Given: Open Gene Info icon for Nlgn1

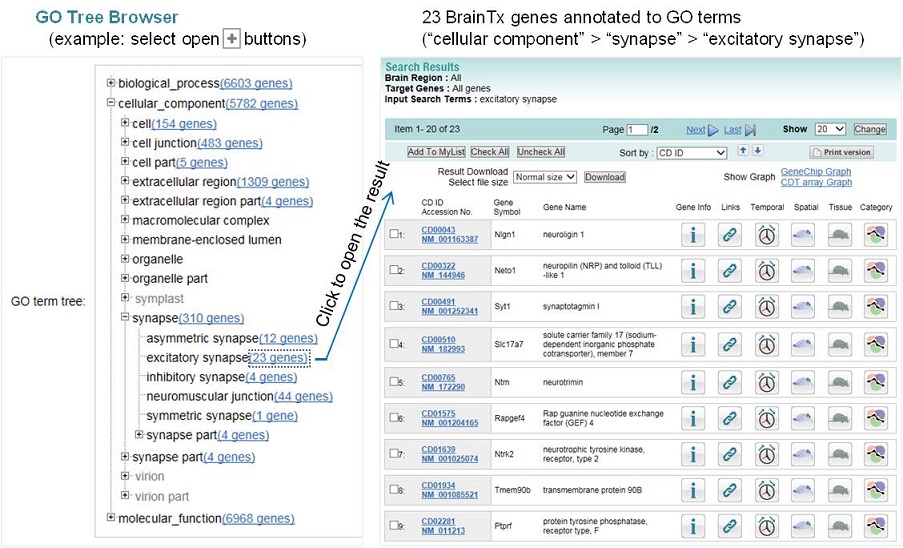Looking at the screenshot, I should pyautogui.click(x=693, y=234).
